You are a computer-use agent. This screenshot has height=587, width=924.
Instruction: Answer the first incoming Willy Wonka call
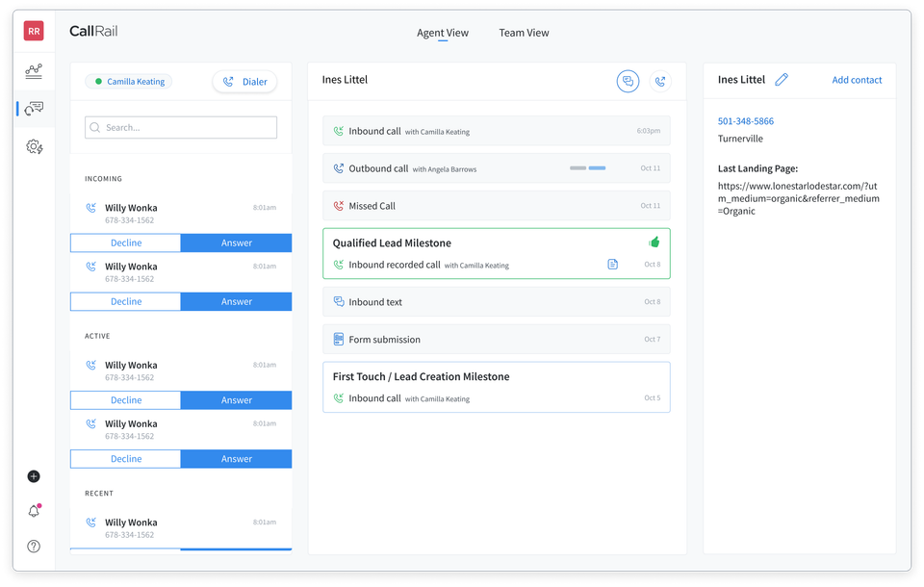pos(236,242)
